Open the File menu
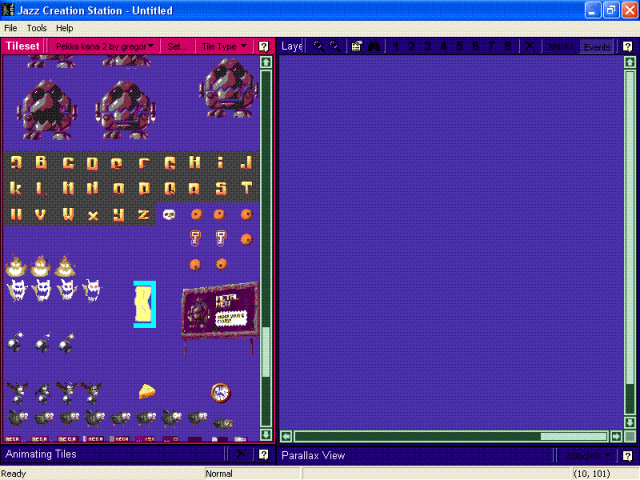Screen dimensions: 640x480 point(11,28)
